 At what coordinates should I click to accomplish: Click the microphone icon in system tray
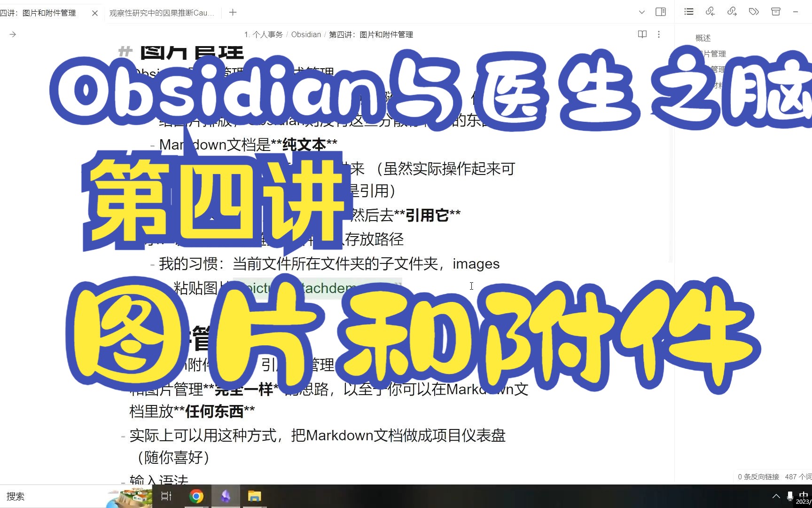click(x=790, y=496)
